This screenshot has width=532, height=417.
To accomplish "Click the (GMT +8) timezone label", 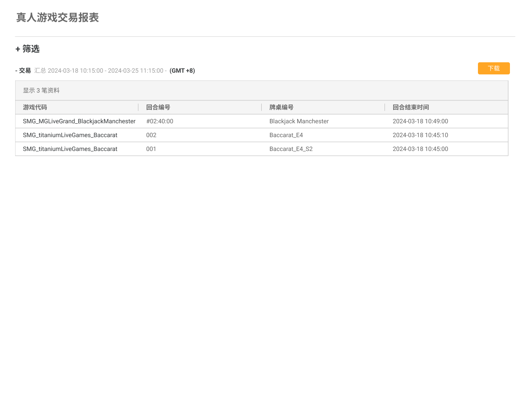I will coord(182,71).
